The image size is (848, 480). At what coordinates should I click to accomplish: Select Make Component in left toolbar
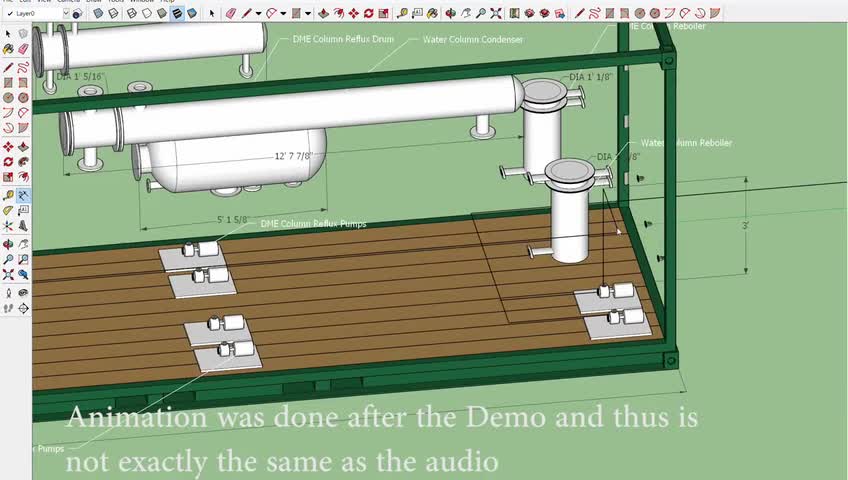pyautogui.click(x=23, y=34)
